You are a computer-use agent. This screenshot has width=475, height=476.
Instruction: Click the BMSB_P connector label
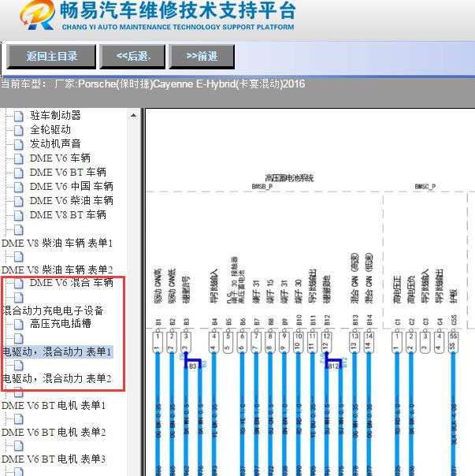tap(262, 187)
